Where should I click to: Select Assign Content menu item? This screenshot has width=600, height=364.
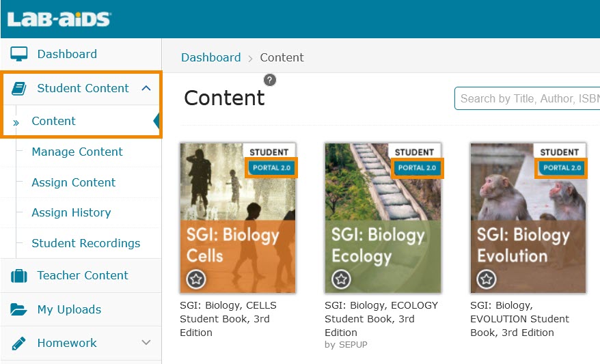click(x=74, y=182)
